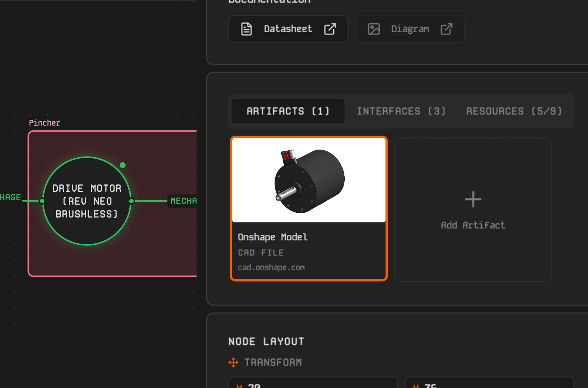
Task: Click the cad.onshape.com link text
Action: tap(271, 267)
